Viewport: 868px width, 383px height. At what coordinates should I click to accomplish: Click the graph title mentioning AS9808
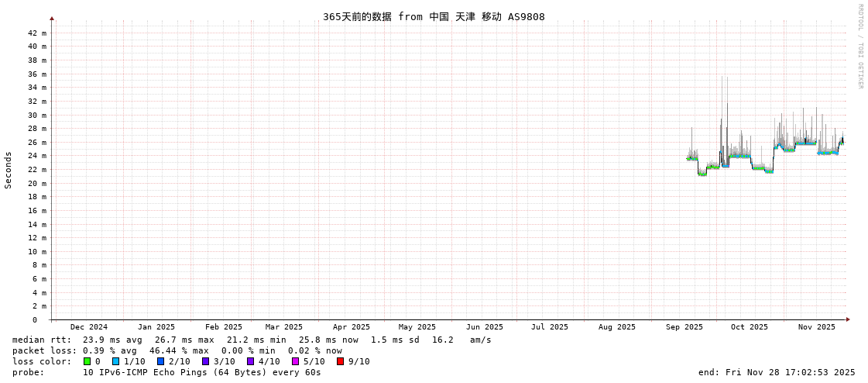coord(434,16)
